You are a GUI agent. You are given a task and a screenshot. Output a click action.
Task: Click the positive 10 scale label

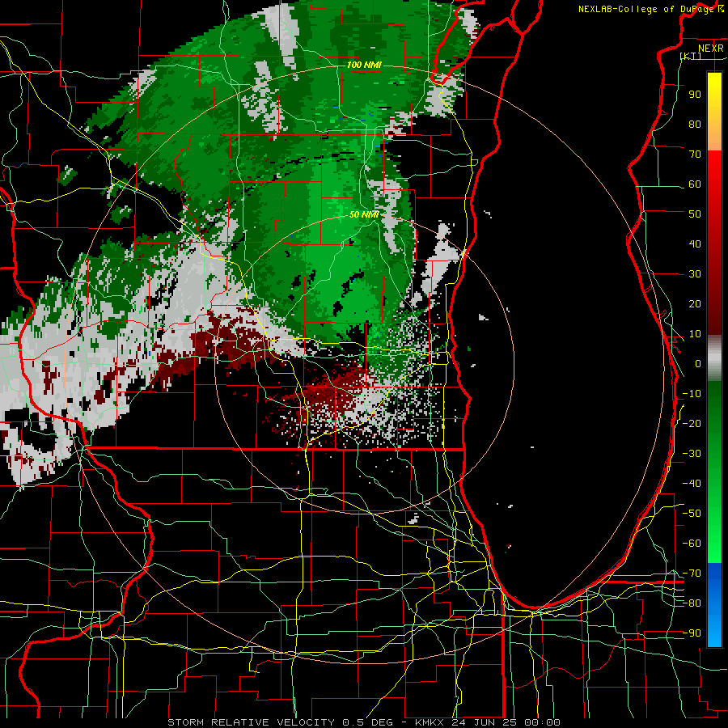(695, 334)
